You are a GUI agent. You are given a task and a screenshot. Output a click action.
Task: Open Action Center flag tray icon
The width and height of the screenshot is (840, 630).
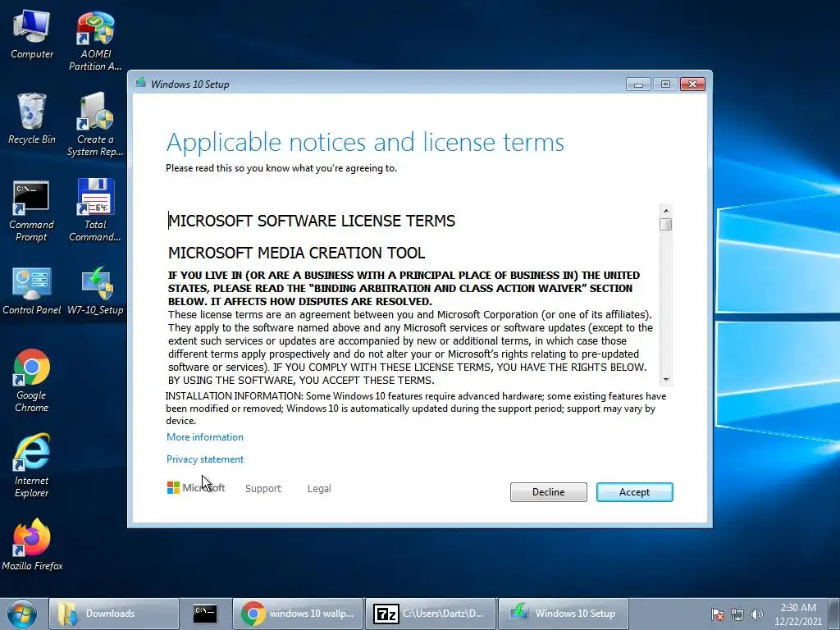pos(718,614)
